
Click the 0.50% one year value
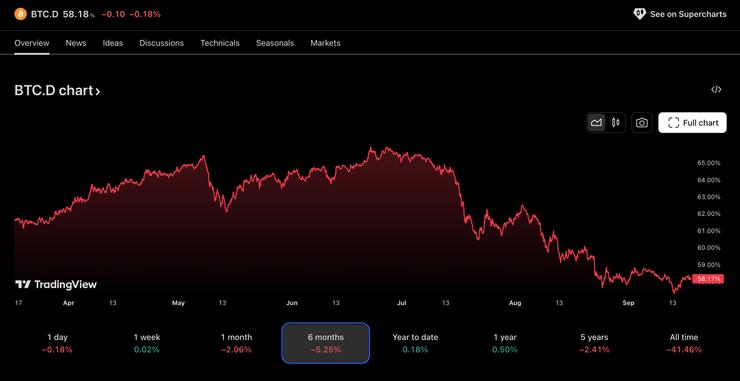(505, 350)
